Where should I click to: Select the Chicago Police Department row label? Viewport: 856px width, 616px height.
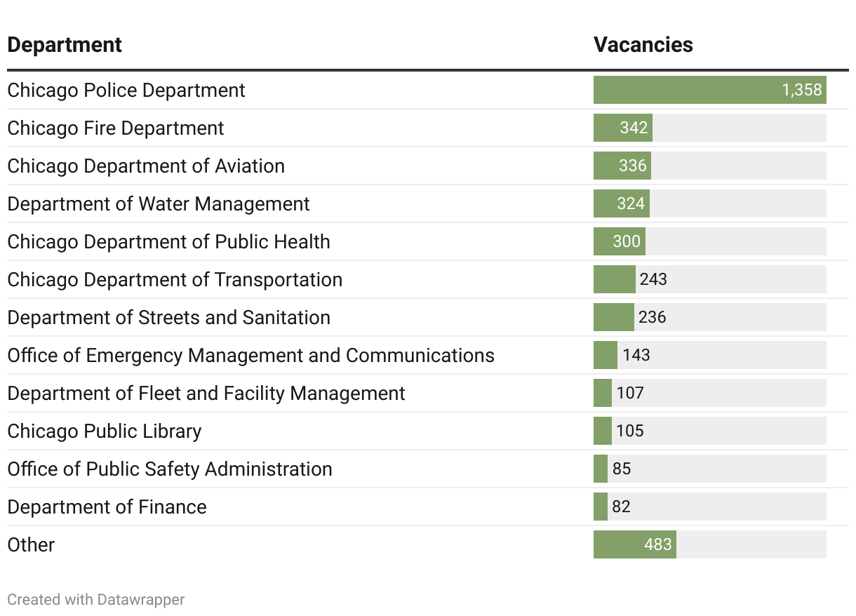(126, 91)
